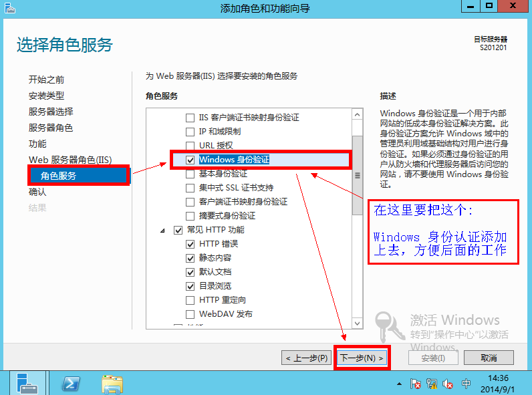
Task: Uncheck the Windows 身份验证 checkbox
Action: click(190, 160)
